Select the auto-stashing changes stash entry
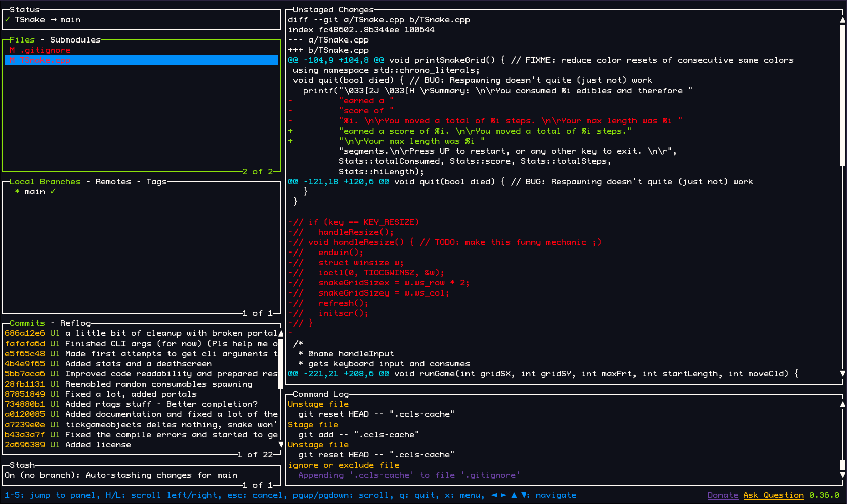 point(142,475)
